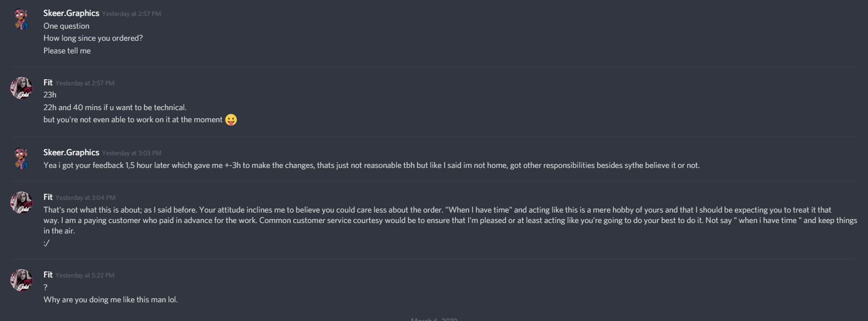
Task: Click the March 6, 2019 date divider
Action: [434, 319]
